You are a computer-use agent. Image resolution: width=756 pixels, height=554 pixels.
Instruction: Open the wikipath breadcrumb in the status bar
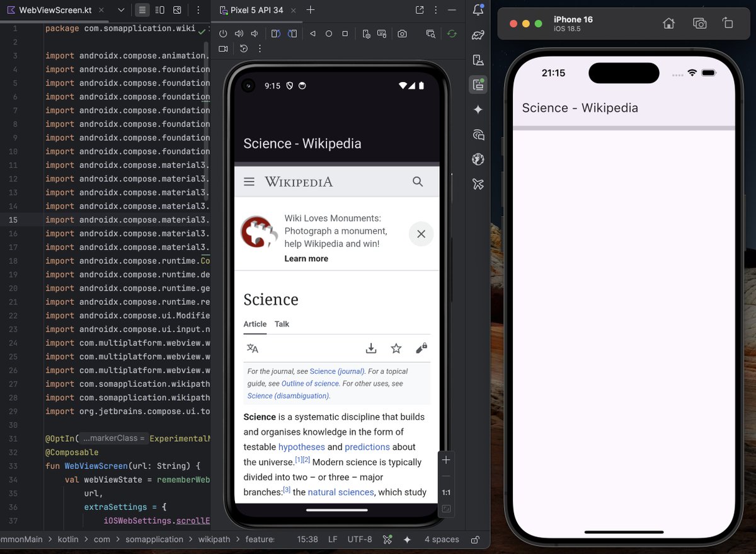point(214,540)
